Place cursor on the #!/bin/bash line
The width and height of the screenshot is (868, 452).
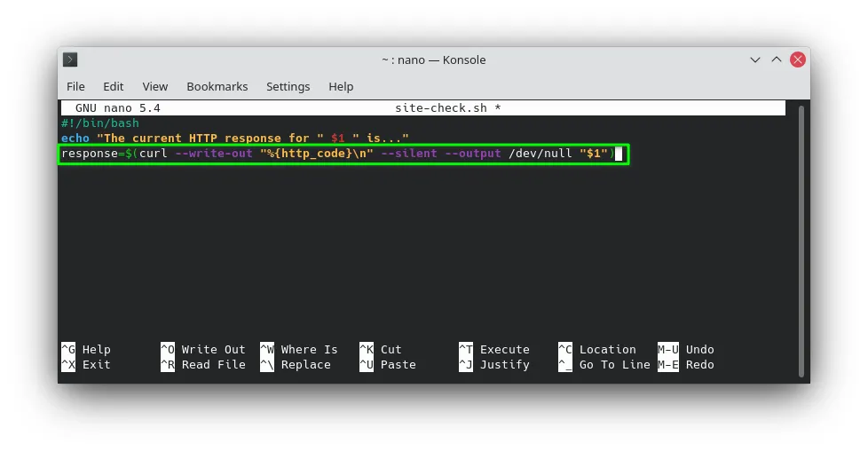[100, 123]
